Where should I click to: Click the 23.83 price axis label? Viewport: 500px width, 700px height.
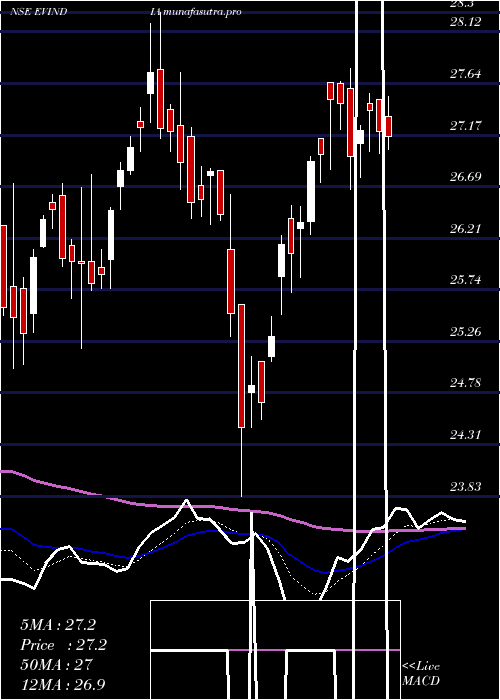(466, 486)
